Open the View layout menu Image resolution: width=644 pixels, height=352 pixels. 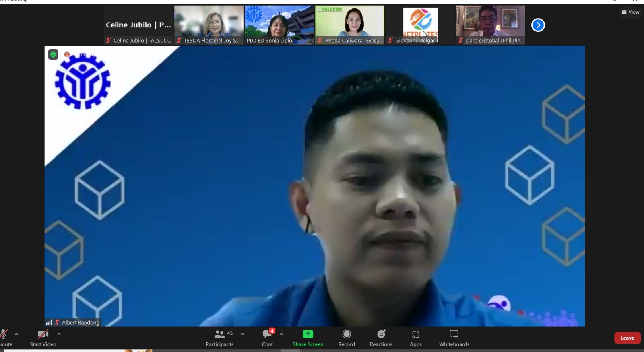pos(630,12)
